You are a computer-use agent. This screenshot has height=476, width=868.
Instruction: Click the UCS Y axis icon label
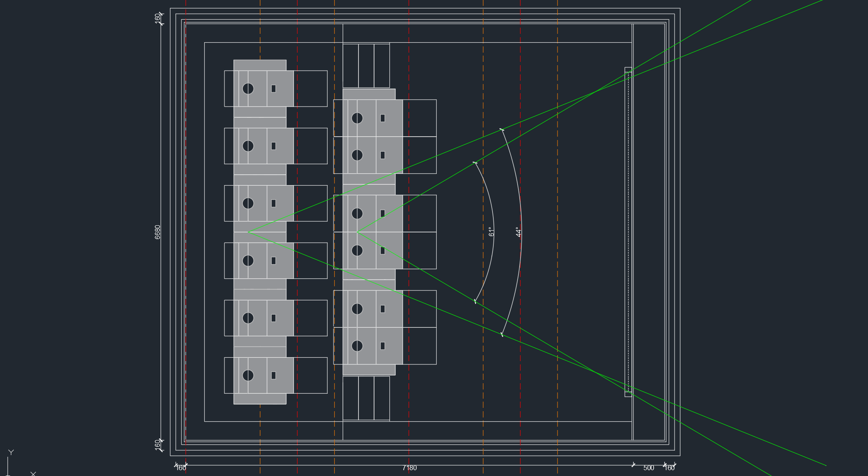click(x=11, y=452)
